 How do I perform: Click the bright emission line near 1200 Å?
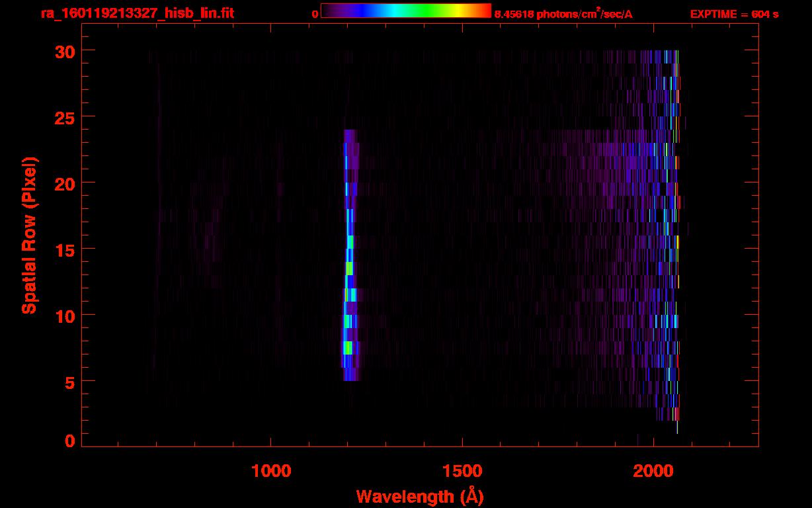(x=350, y=255)
